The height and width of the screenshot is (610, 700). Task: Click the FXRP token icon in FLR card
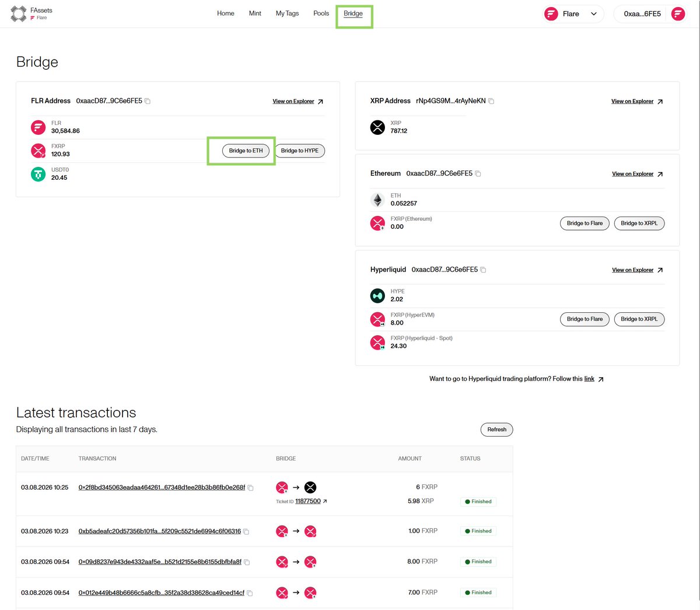click(38, 151)
